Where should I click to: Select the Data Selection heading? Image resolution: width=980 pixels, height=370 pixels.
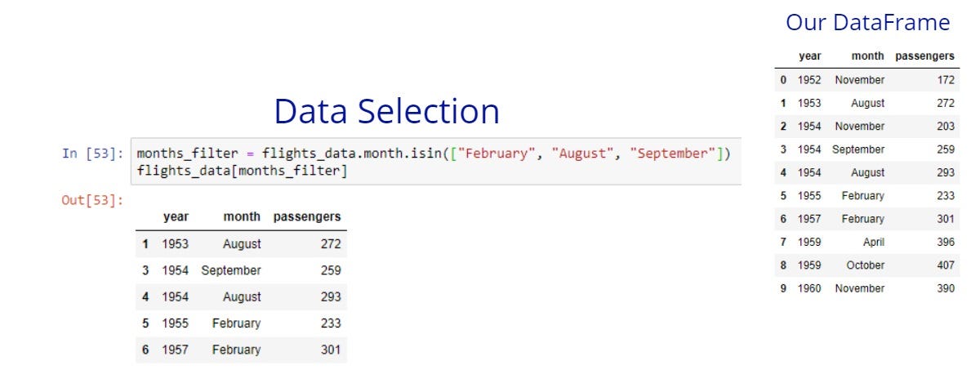[x=386, y=111]
